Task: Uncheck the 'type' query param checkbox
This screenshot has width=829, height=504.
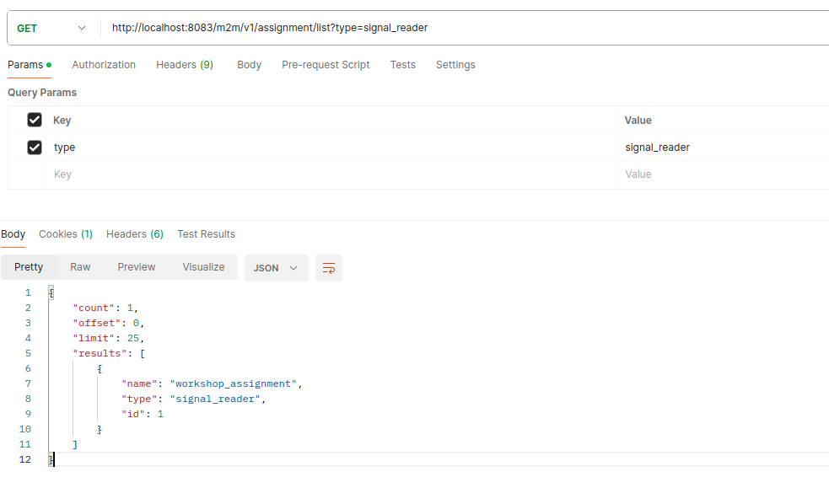Action: (35, 147)
